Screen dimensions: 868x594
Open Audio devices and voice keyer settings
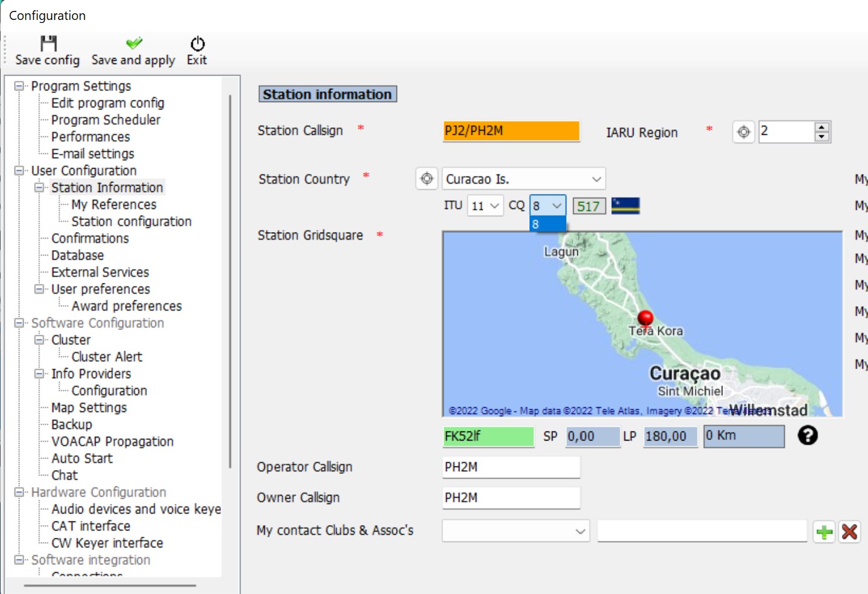coord(136,509)
